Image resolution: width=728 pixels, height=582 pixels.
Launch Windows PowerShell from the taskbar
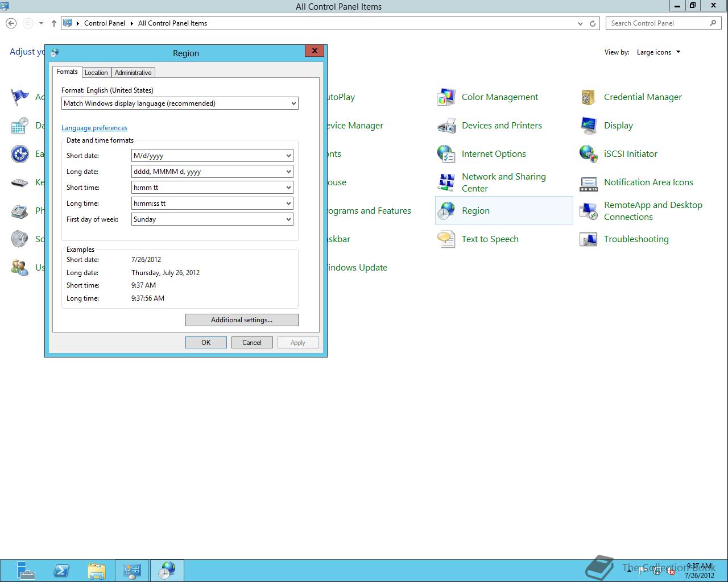click(61, 571)
